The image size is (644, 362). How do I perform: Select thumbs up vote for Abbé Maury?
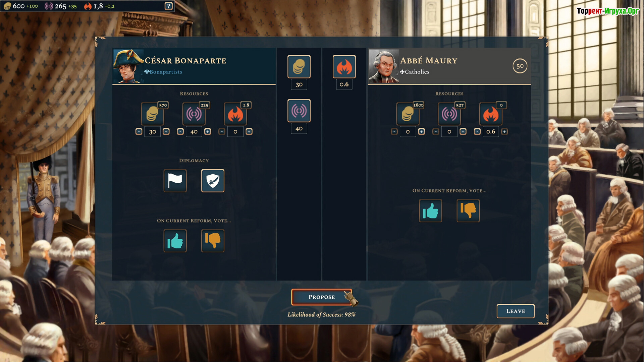[x=430, y=211]
